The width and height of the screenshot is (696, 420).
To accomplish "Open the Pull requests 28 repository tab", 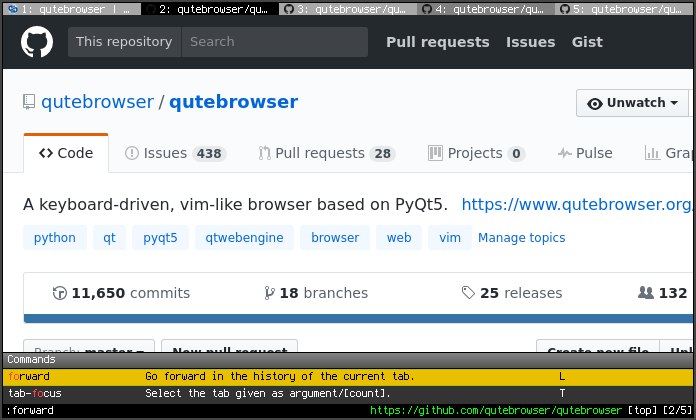I will (327, 153).
